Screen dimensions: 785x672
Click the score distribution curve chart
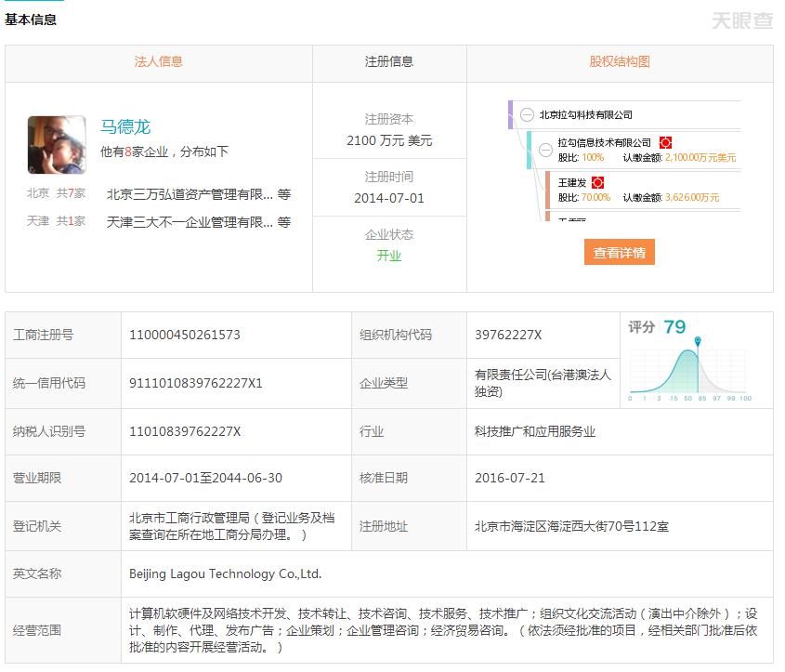[689, 373]
